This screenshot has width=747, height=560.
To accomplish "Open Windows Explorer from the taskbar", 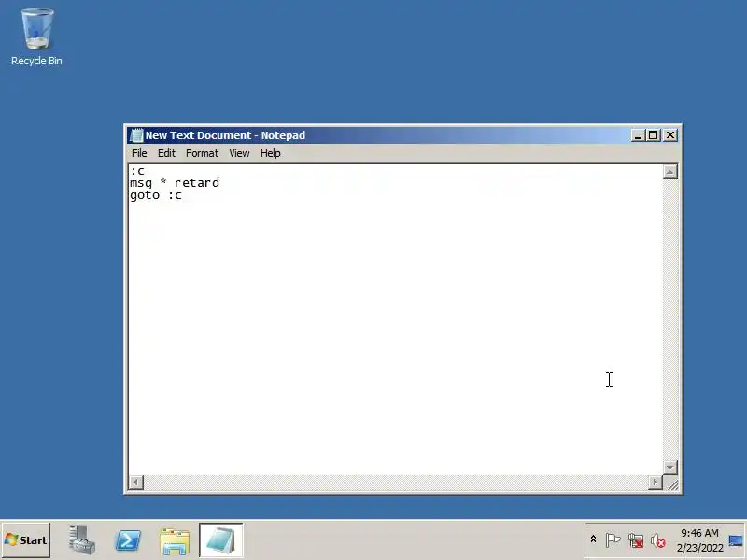I will [175, 540].
